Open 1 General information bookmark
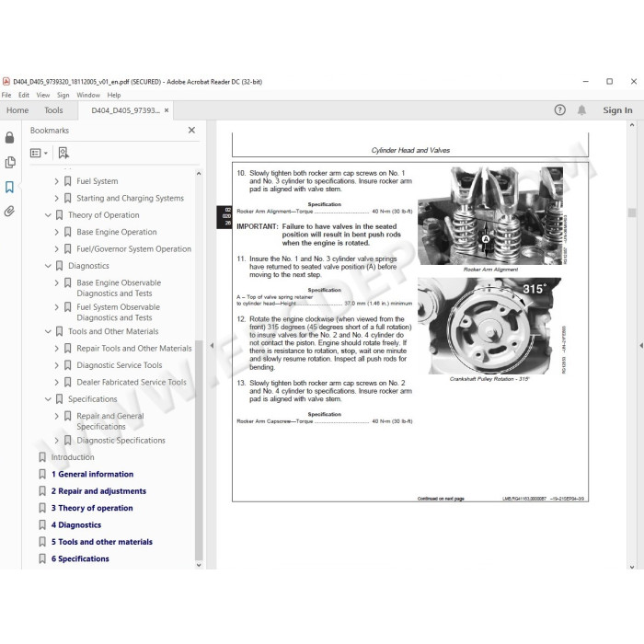The height and width of the screenshot is (644, 644). pyautogui.click(x=92, y=474)
